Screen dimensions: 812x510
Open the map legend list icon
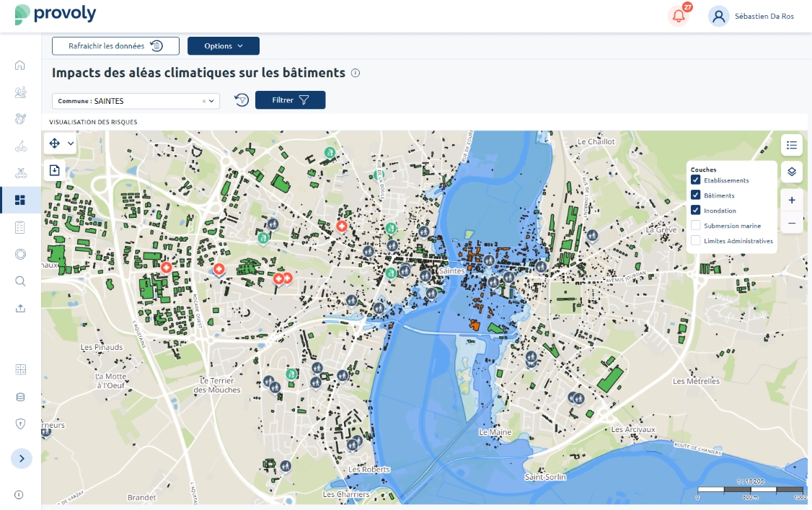pos(792,145)
